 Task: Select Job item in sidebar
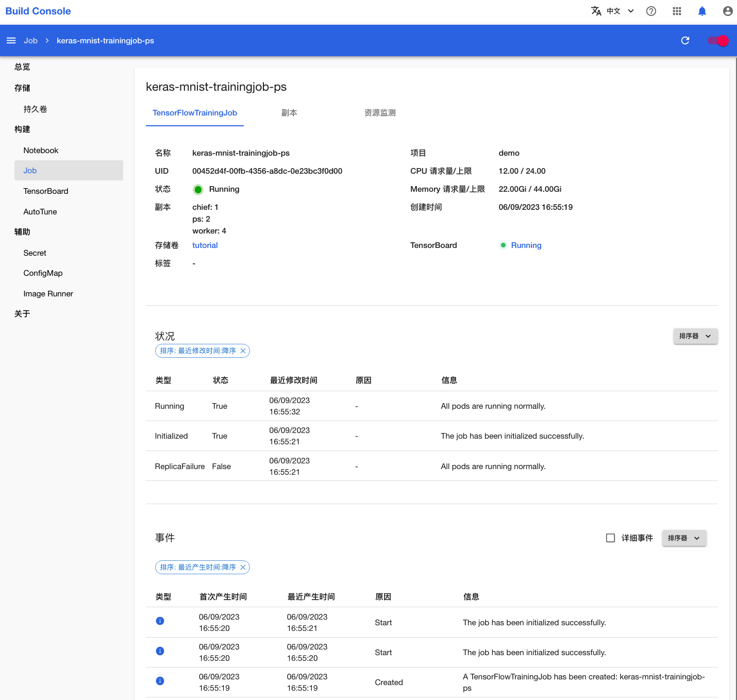coord(69,171)
